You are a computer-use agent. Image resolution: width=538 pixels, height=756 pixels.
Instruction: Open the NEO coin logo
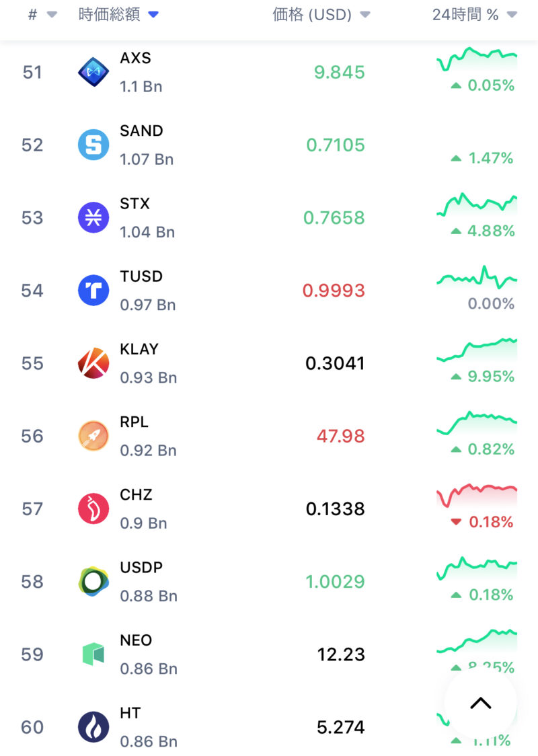click(x=93, y=654)
